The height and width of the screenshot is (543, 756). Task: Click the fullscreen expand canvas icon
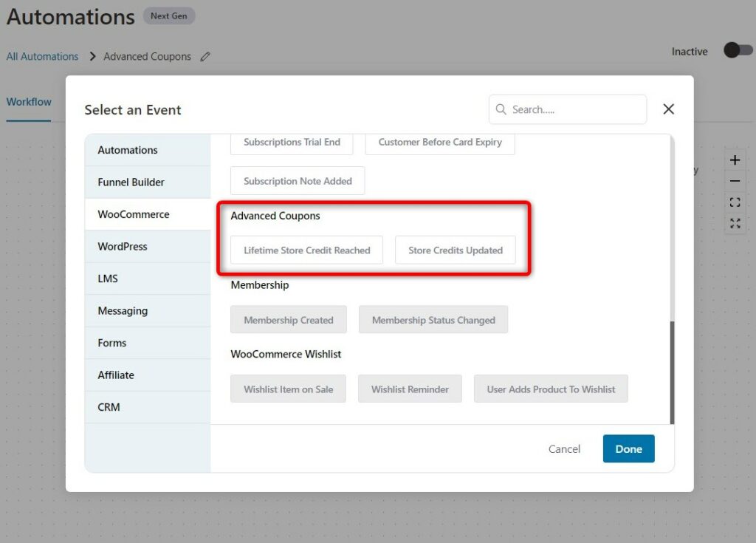[x=735, y=223]
